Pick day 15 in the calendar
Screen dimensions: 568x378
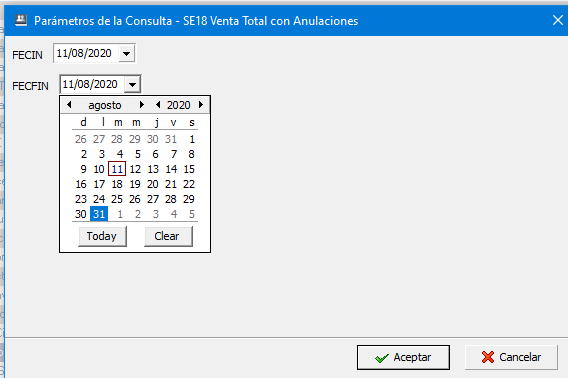(189, 169)
